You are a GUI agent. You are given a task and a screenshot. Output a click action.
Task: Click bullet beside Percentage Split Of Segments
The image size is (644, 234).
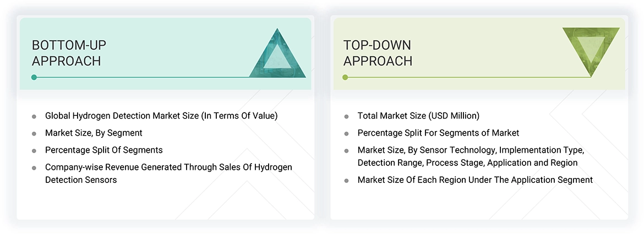(34, 151)
